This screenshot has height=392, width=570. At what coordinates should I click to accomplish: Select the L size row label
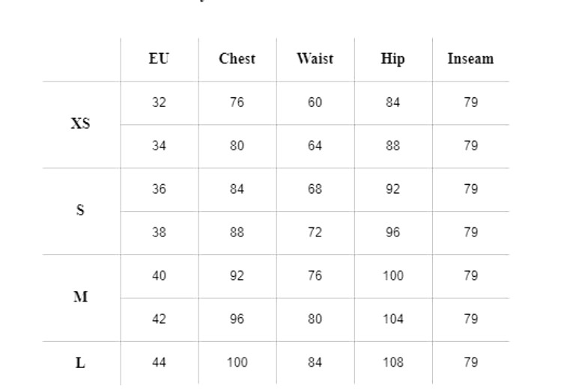(x=81, y=363)
